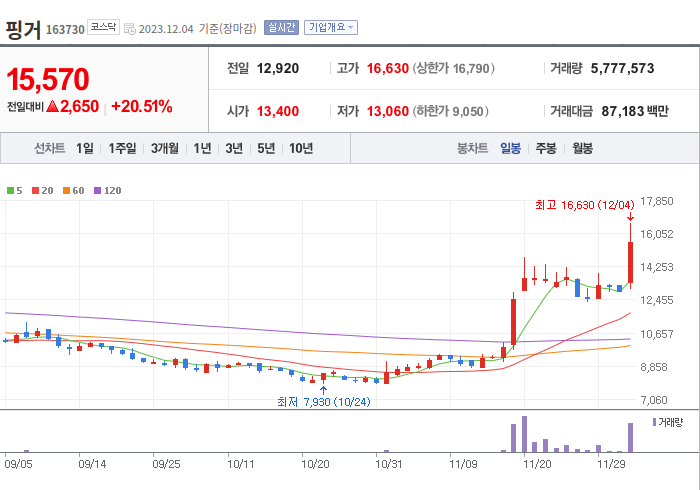700x490 pixels.
Task: Click the 11/09 date axis label
Action: pyautogui.click(x=463, y=464)
